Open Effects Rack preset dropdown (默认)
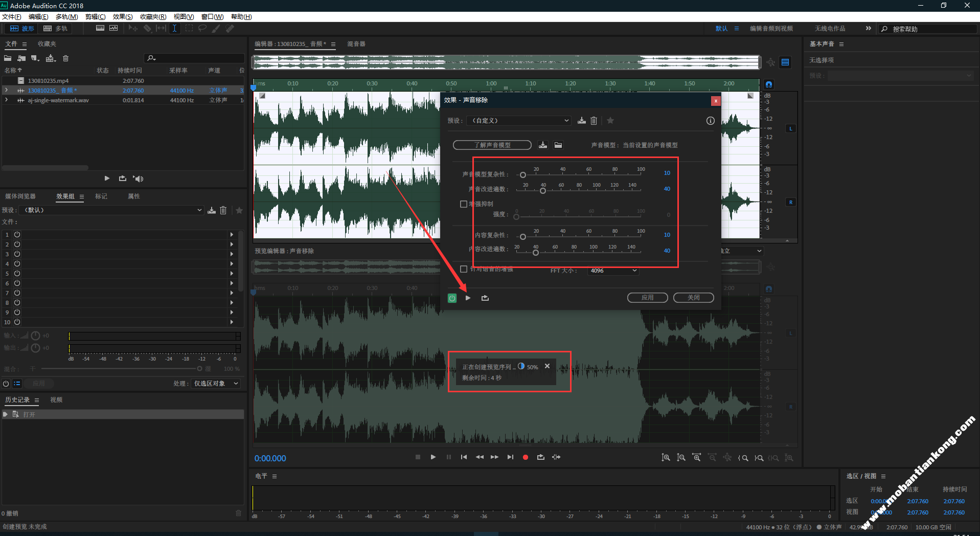Viewport: 980px width, 536px height. (x=111, y=210)
